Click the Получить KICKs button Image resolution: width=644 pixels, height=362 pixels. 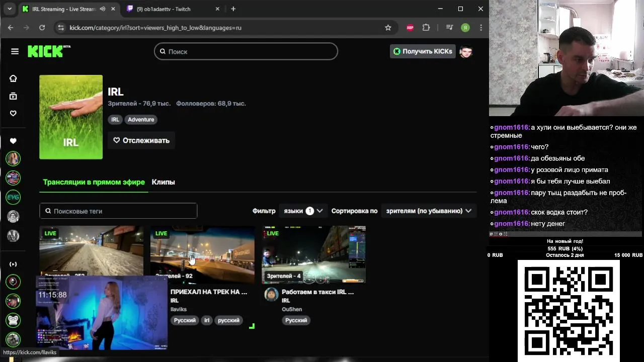point(422,51)
